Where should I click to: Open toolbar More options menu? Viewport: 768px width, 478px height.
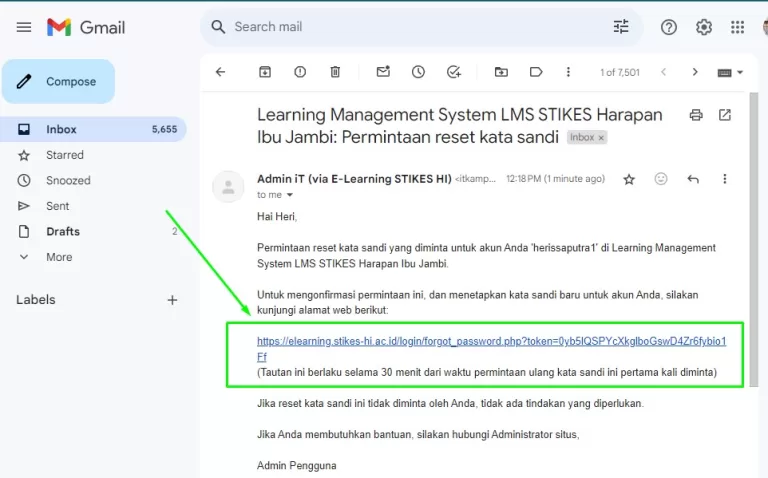tap(568, 72)
